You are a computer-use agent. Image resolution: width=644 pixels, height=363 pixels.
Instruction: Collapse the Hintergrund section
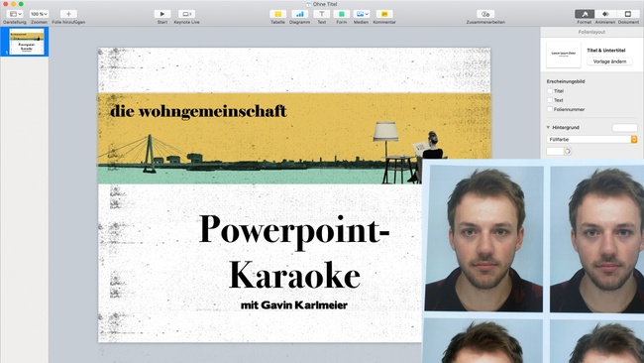click(x=548, y=127)
